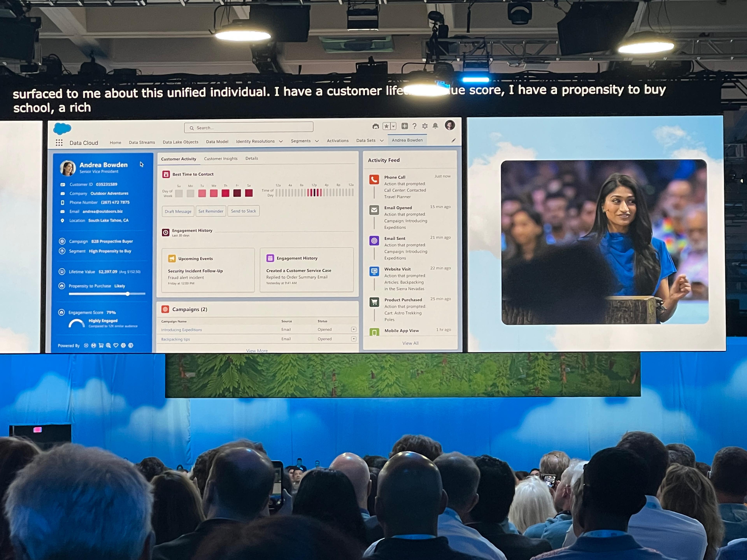Open the app launcher grid icon
This screenshot has height=560, width=747.
[x=59, y=143]
